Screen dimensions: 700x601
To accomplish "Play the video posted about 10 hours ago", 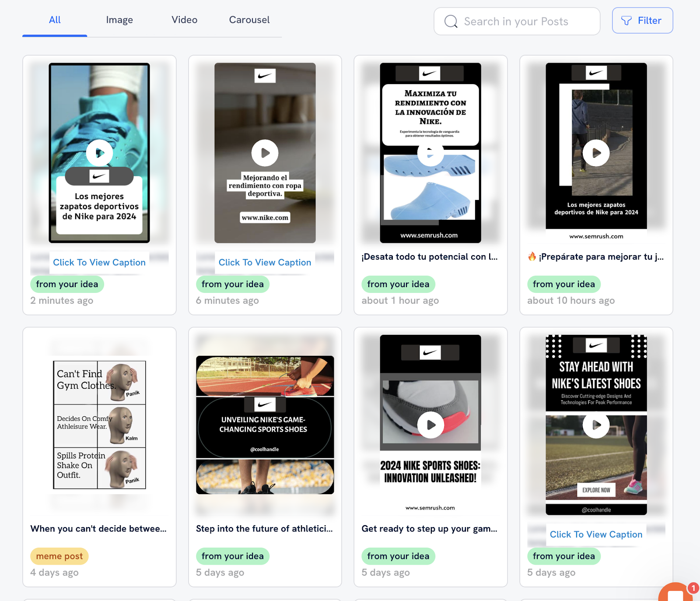I will pyautogui.click(x=596, y=153).
